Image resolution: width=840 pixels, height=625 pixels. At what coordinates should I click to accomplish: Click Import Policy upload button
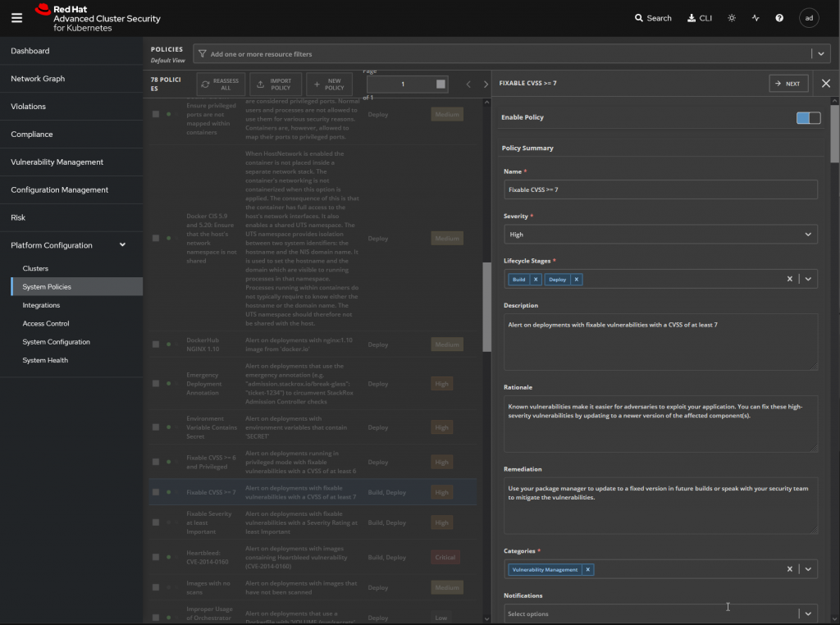(x=276, y=84)
